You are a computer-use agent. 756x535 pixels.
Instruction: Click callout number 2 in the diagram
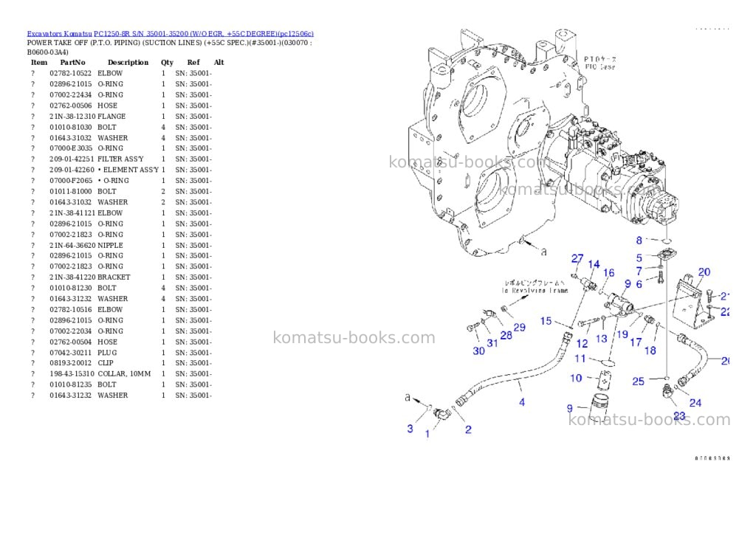click(x=468, y=429)
